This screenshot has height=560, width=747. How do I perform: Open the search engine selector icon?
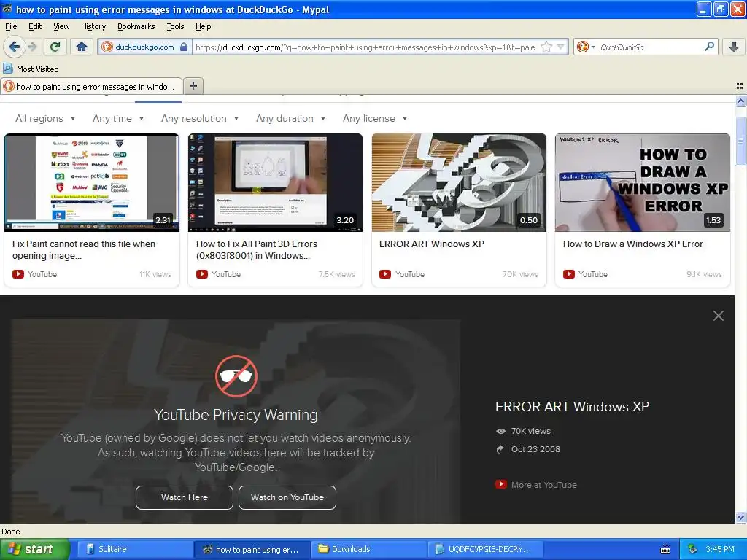pyautogui.click(x=586, y=47)
